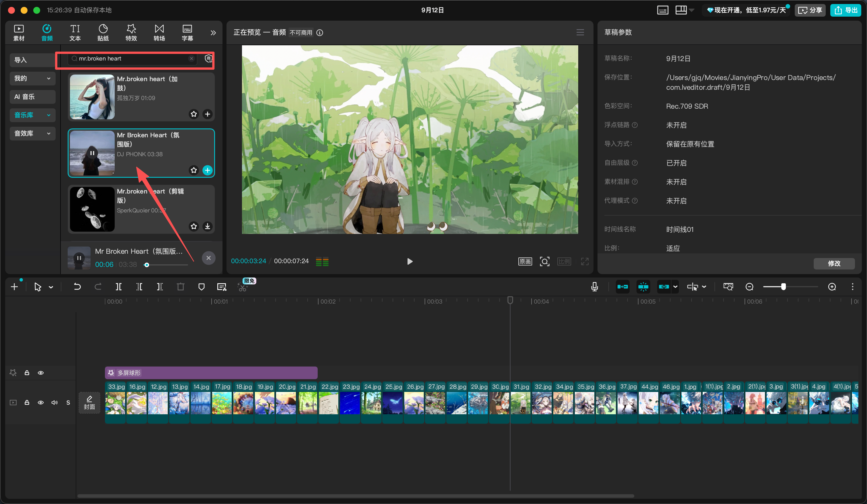Pause the mini audio player at bottom
The image size is (867, 504).
79,258
